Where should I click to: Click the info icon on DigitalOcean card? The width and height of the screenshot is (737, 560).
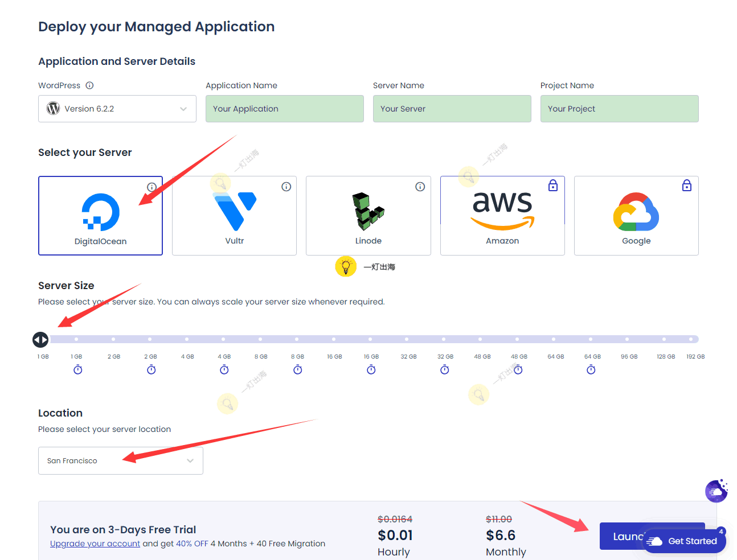pos(152,187)
